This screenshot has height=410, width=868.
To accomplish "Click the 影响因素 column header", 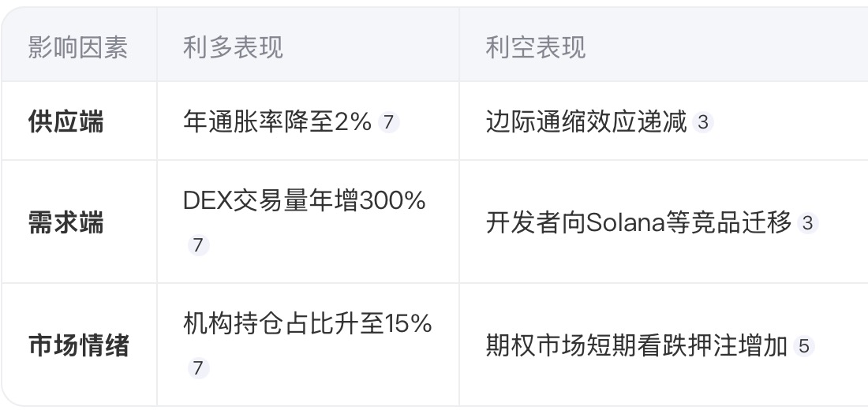I will click(78, 47).
